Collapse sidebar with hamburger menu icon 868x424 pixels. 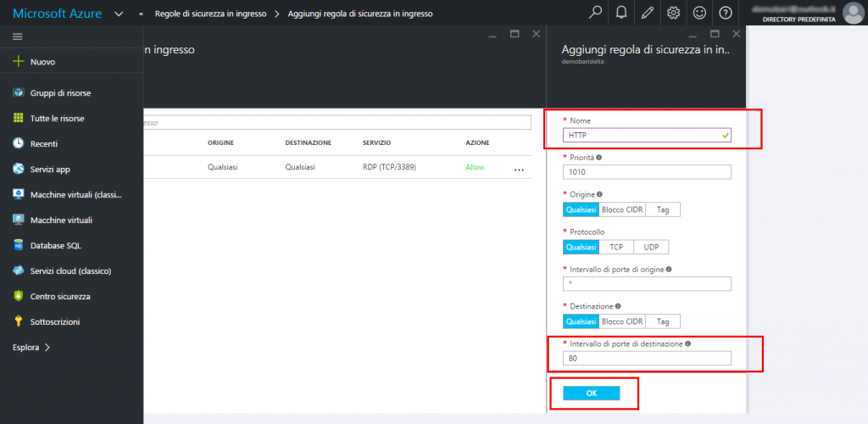(18, 36)
